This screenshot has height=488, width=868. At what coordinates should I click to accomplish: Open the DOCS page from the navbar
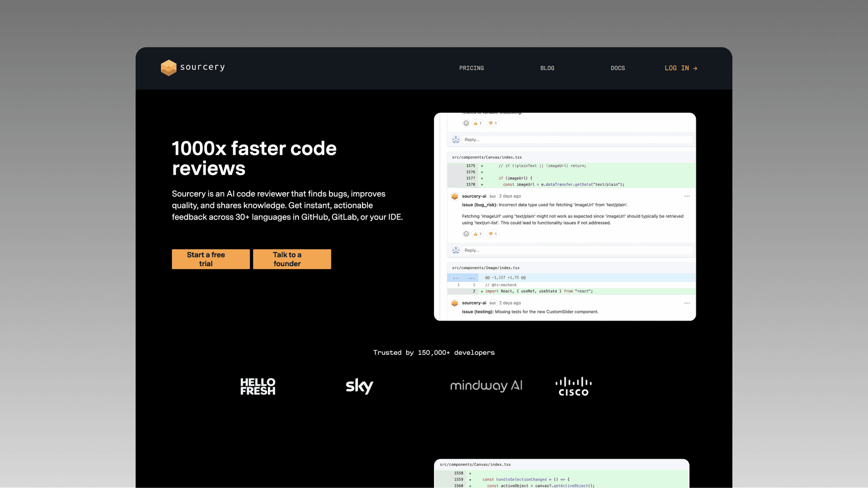[x=618, y=68]
